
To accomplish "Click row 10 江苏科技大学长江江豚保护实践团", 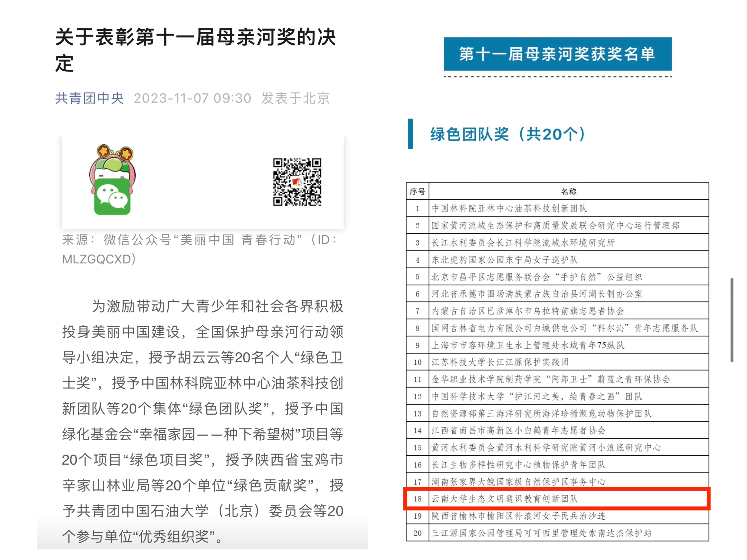I will tap(500, 362).
